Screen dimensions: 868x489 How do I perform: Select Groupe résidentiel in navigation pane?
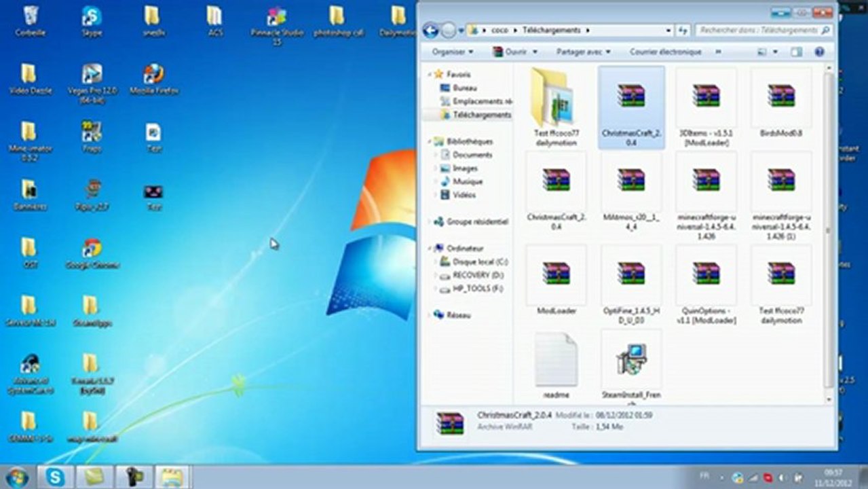pyautogui.click(x=470, y=221)
